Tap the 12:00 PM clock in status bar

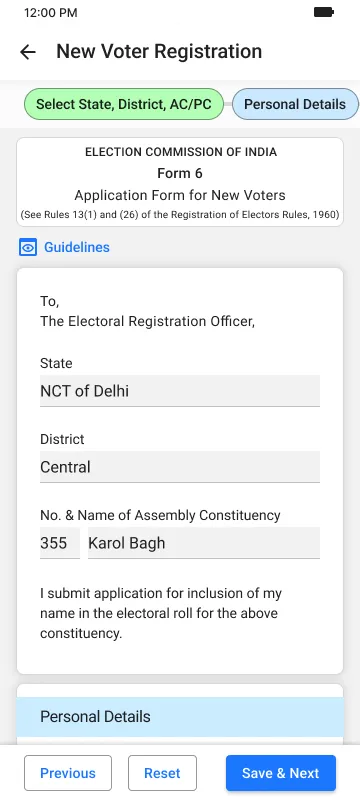click(x=50, y=13)
